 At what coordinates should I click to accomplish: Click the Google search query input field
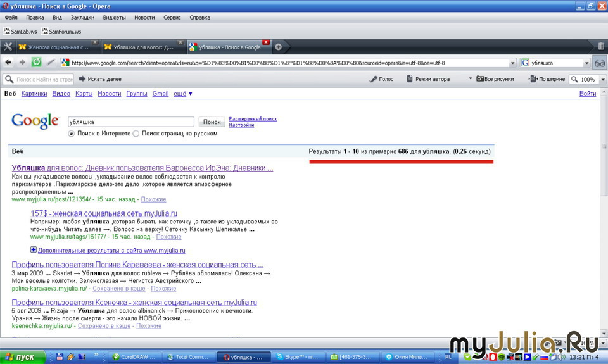point(131,122)
